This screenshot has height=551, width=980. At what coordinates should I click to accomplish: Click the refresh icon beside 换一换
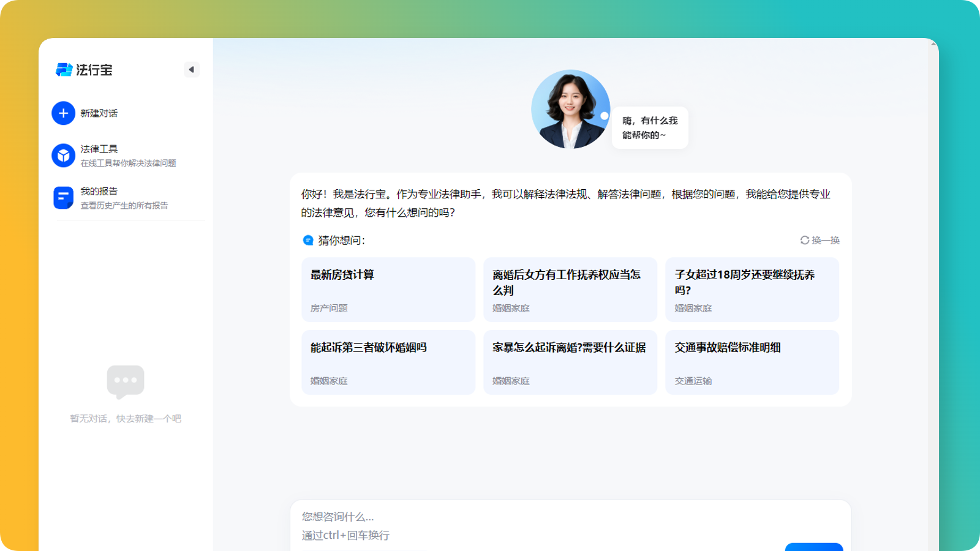[x=805, y=240]
